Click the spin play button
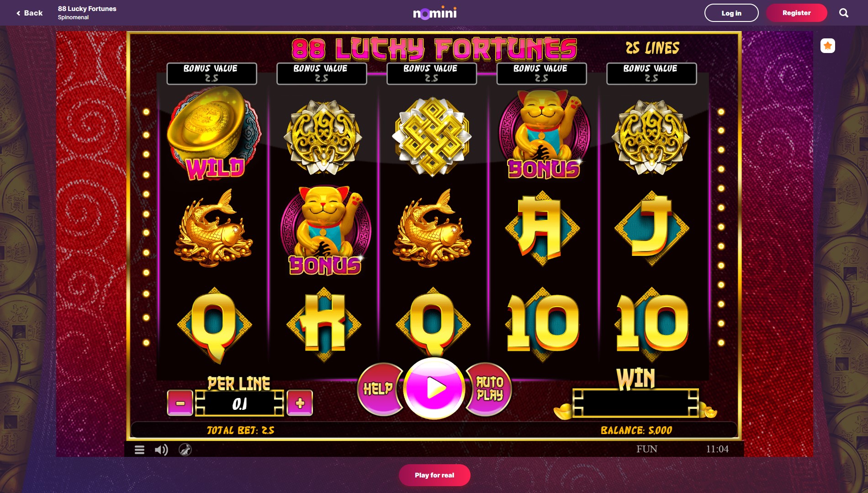Screen dimensions: 868x493 (x=434, y=388)
